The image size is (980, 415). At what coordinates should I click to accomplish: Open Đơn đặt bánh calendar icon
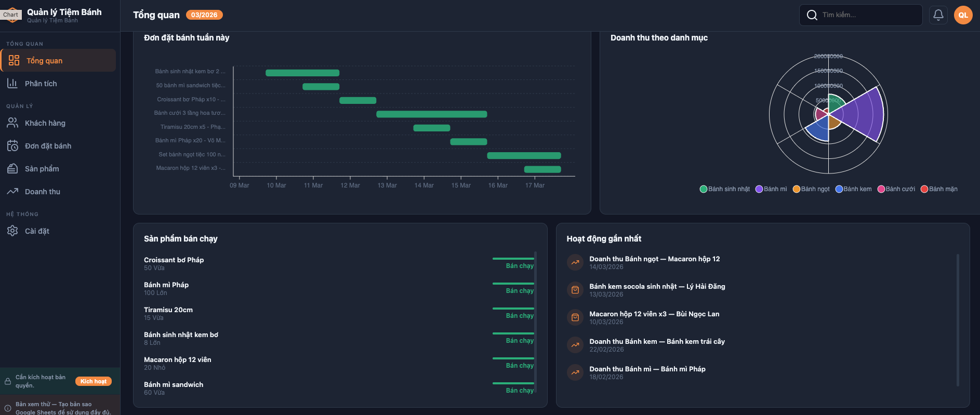pyautogui.click(x=12, y=145)
